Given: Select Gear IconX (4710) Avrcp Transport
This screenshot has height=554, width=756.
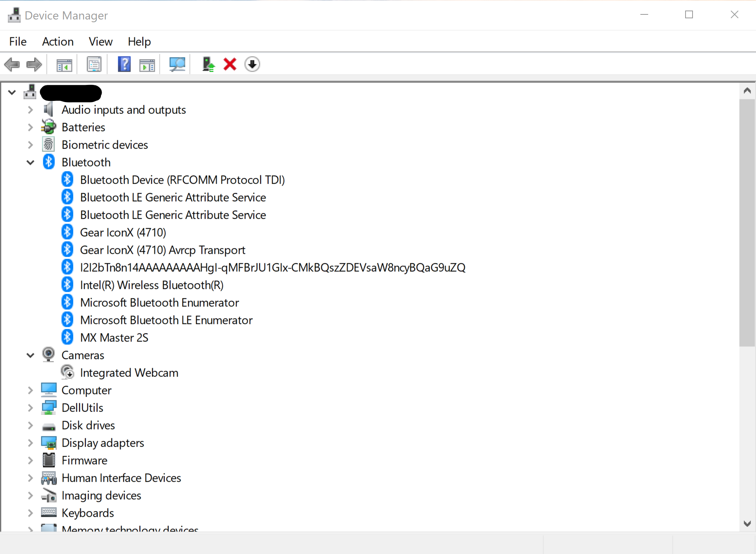Looking at the screenshot, I should (x=163, y=250).
